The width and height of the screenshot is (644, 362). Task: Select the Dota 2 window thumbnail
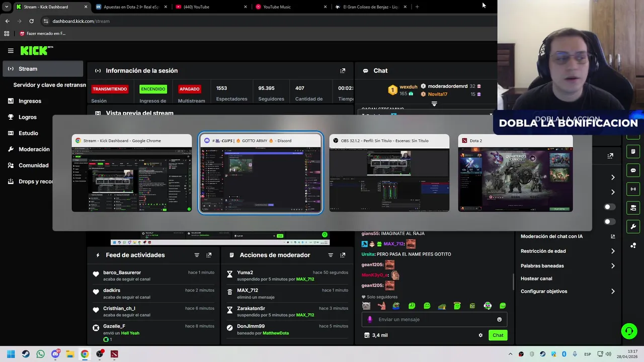coord(515,173)
